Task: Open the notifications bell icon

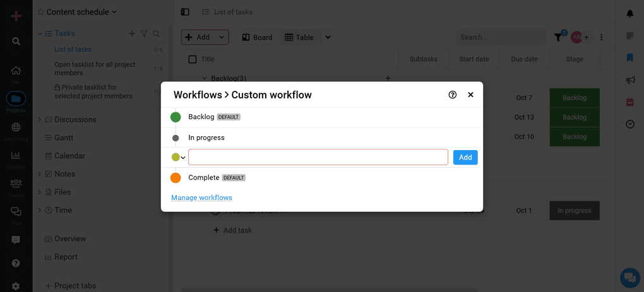Action: coord(629,13)
